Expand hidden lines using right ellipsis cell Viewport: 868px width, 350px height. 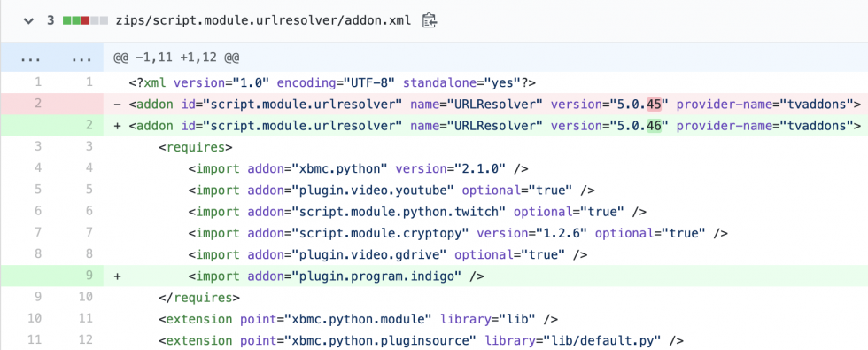click(x=78, y=58)
